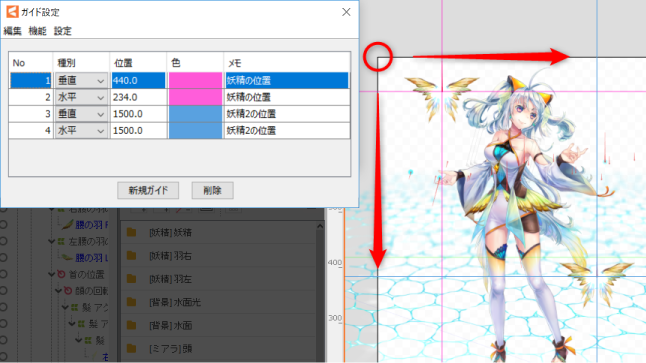The width and height of the screenshot is (646, 363).
Task: Select the folder icon beside [妖精]羽右
Action: pos(131,256)
